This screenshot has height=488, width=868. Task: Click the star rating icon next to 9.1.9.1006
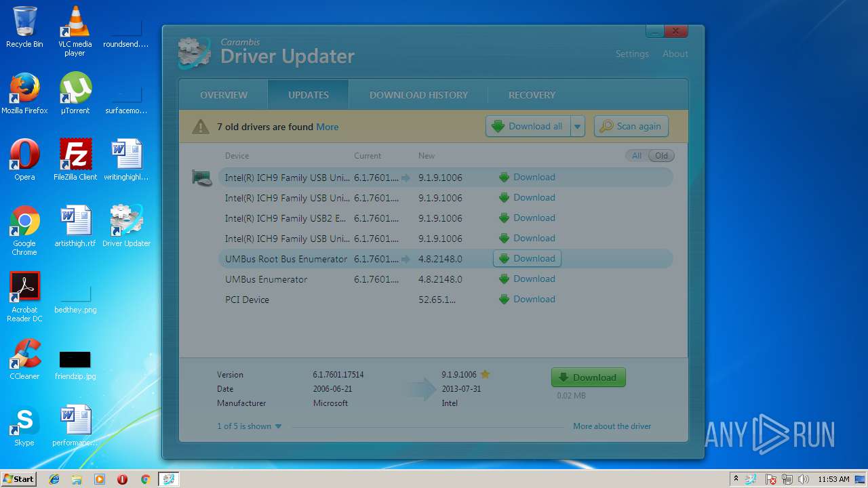pos(485,374)
